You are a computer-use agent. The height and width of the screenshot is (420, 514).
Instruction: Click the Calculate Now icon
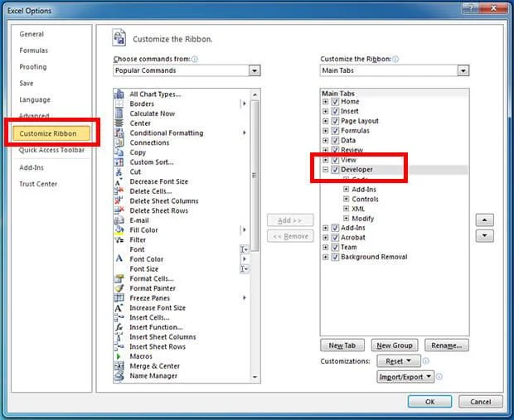pos(119,113)
